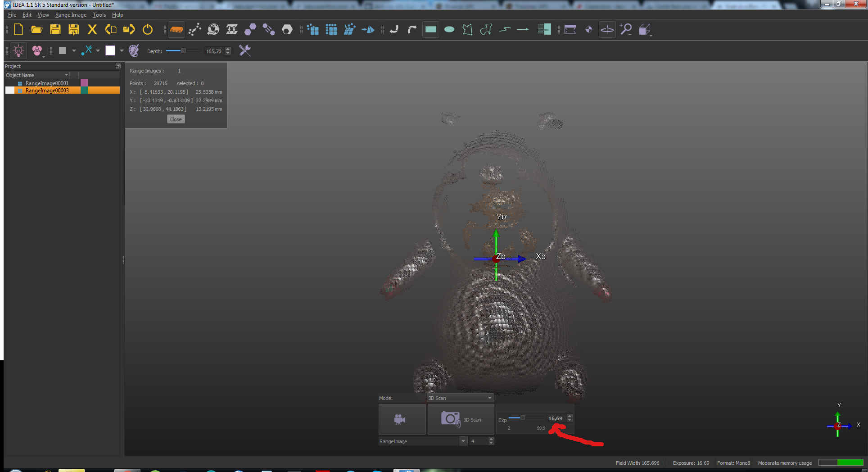The height and width of the screenshot is (472, 868).
Task: Click the magnifier zoom tool icon
Action: pyautogui.click(x=625, y=30)
